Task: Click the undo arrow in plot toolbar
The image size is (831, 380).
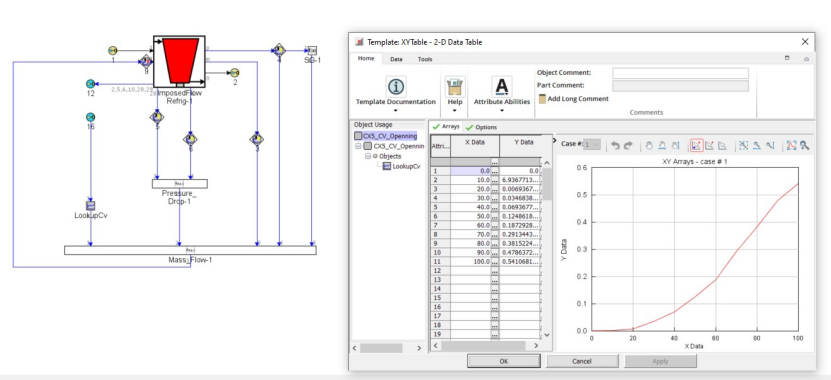Action: 615,146
